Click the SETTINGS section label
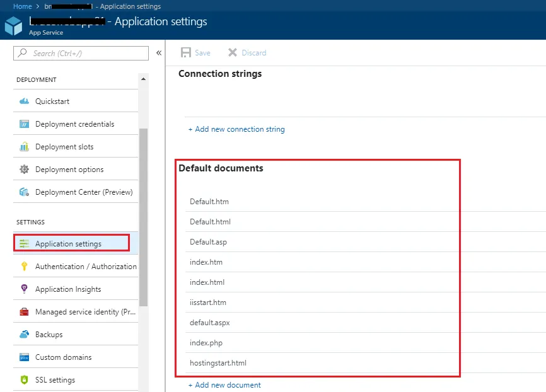Viewport: 546px width, 392px height. tap(30, 222)
